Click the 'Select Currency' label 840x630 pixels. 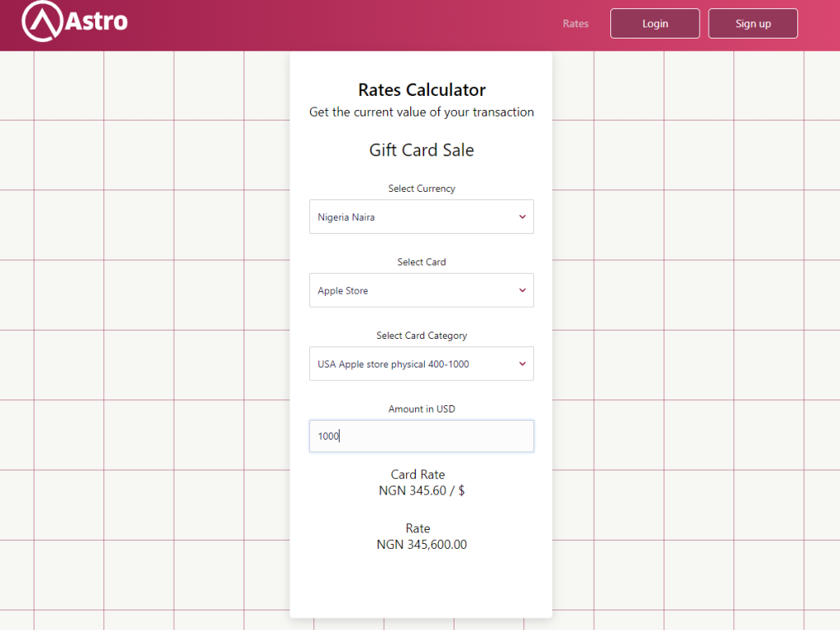422,189
